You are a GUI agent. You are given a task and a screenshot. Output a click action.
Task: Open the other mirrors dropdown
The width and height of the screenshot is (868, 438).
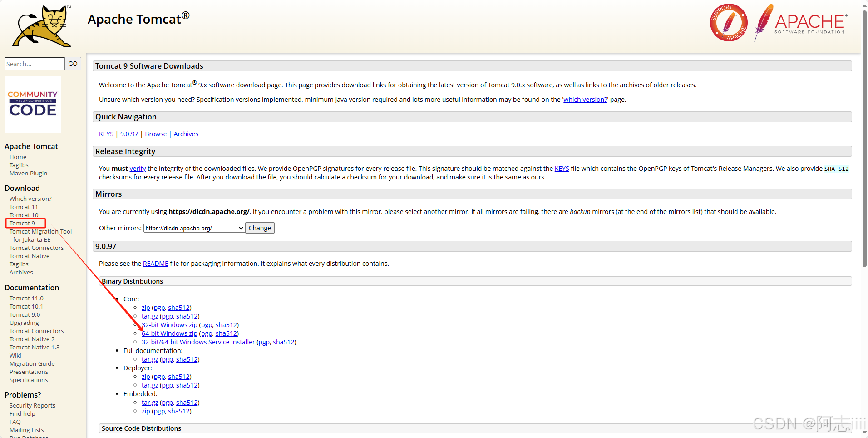tap(194, 228)
